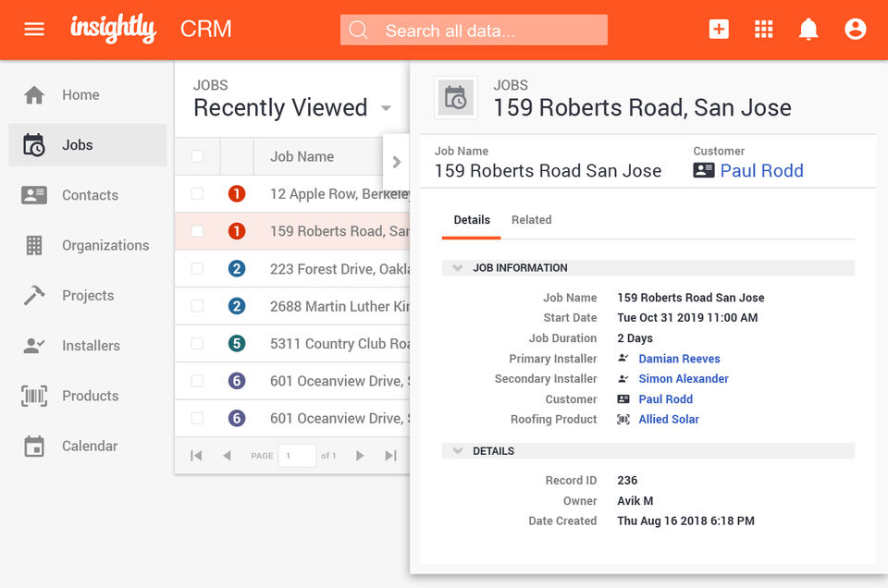The width and height of the screenshot is (888, 588).
Task: Click priority 1 badge for 12 Apple Row
Action: point(237,193)
